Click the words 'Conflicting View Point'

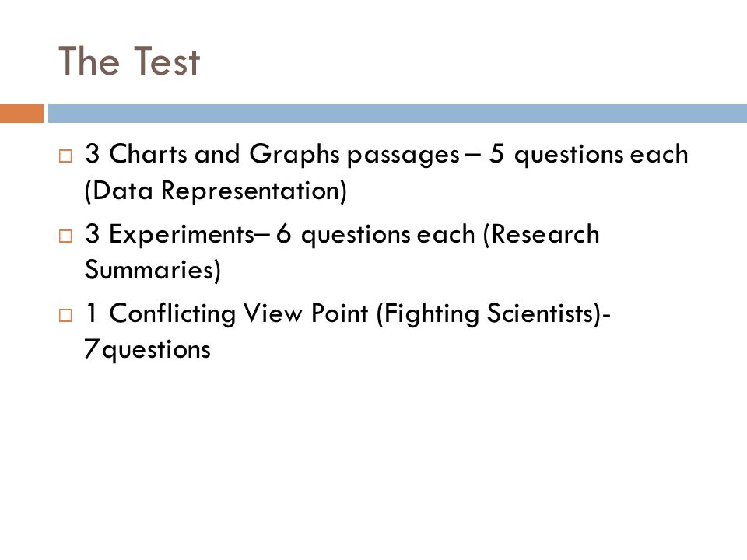(239, 313)
